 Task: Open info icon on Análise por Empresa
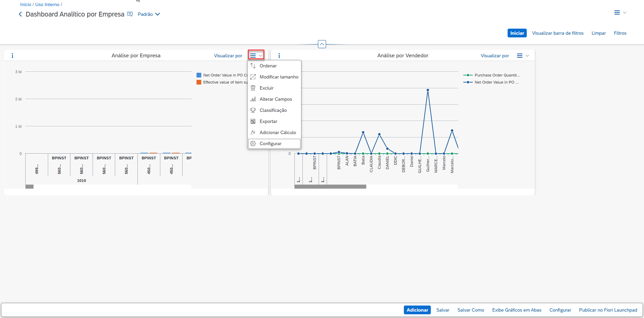(x=12, y=56)
